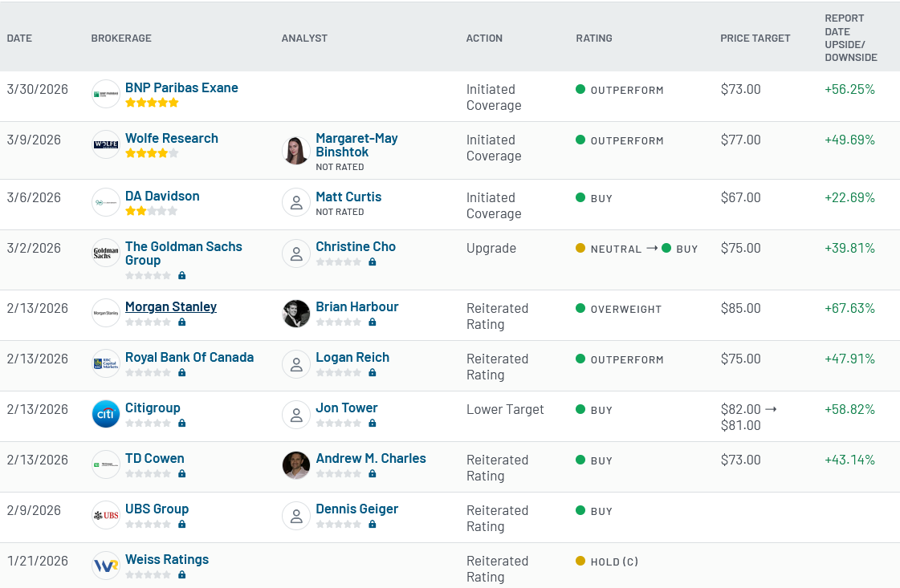The width and height of the screenshot is (900, 588).
Task: Click the +67.63% upside value
Action: [x=849, y=309]
